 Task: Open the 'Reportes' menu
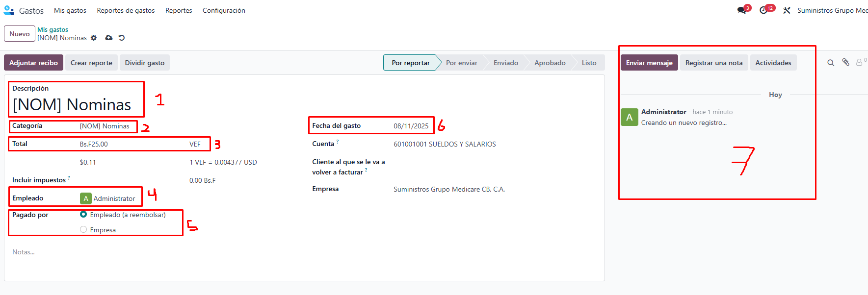tap(179, 10)
